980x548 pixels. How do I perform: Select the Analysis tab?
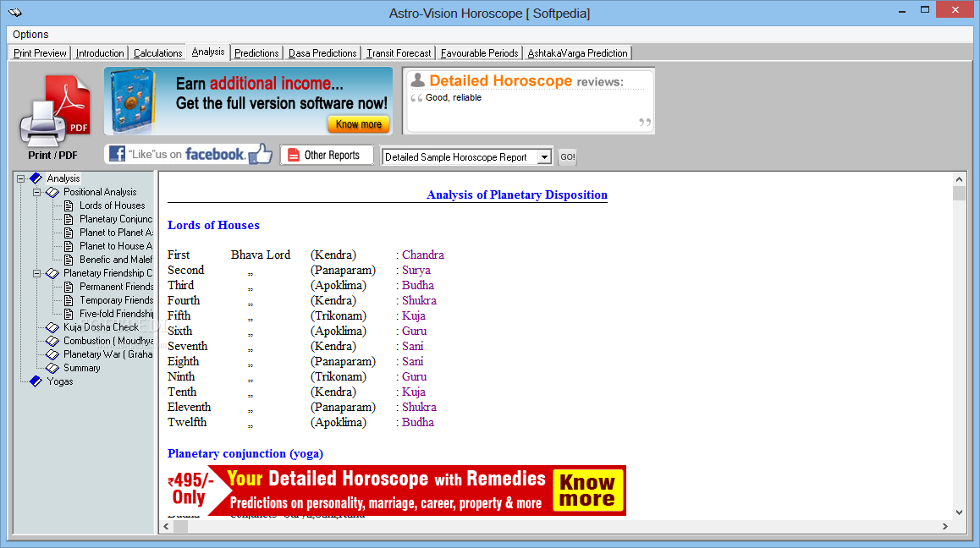208,52
